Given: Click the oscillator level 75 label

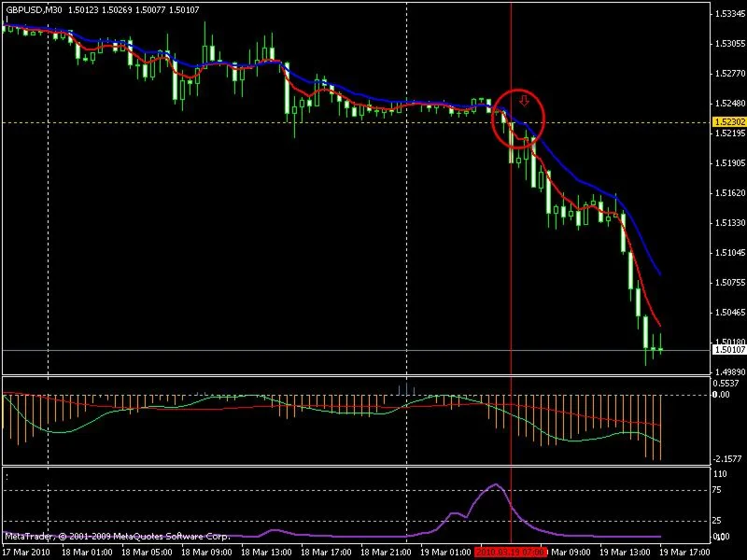Looking at the screenshot, I should [x=716, y=490].
